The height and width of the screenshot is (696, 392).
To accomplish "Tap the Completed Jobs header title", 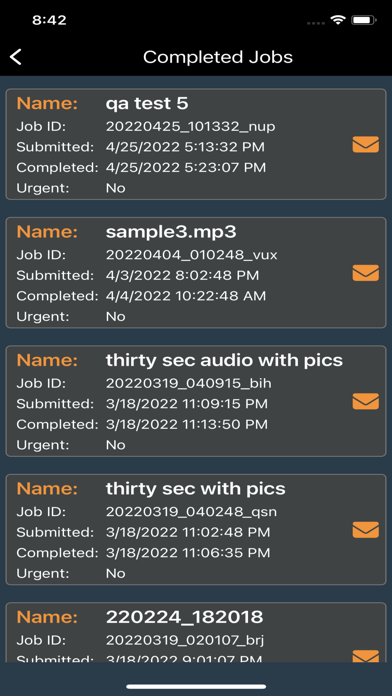I will [x=218, y=57].
